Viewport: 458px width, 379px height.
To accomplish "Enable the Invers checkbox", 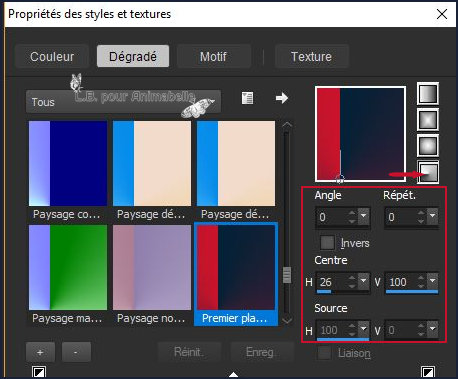I will (327, 243).
